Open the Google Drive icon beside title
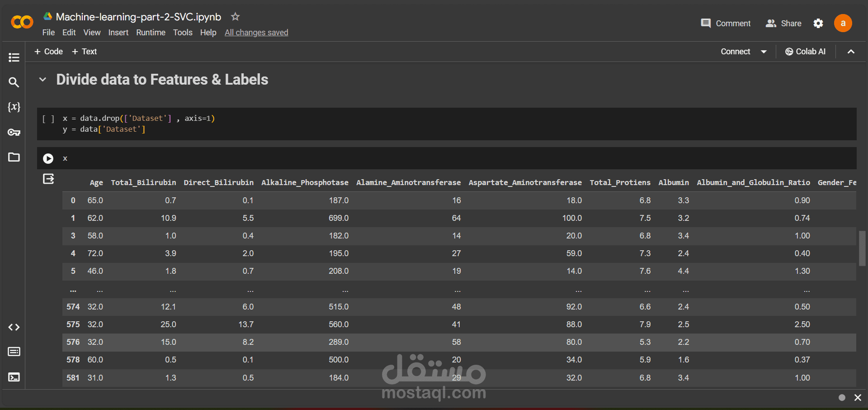 47,16
